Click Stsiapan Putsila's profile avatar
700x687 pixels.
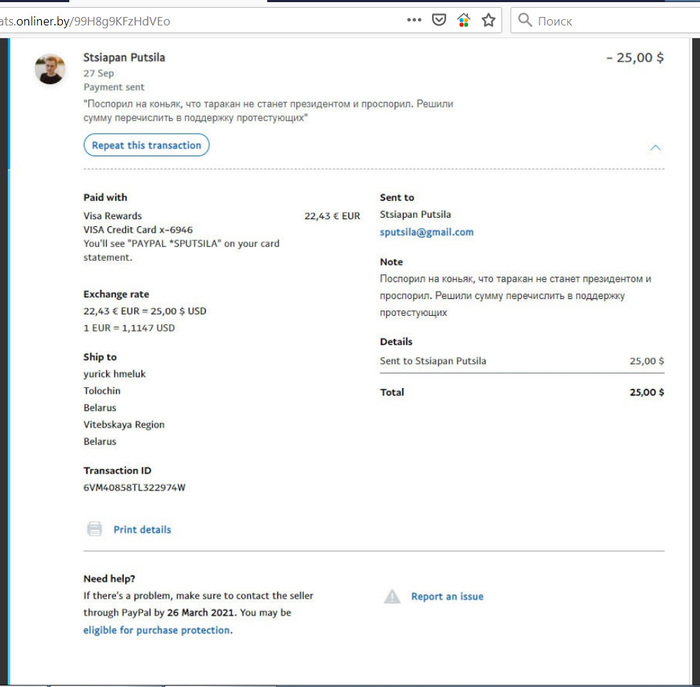click(x=50, y=69)
